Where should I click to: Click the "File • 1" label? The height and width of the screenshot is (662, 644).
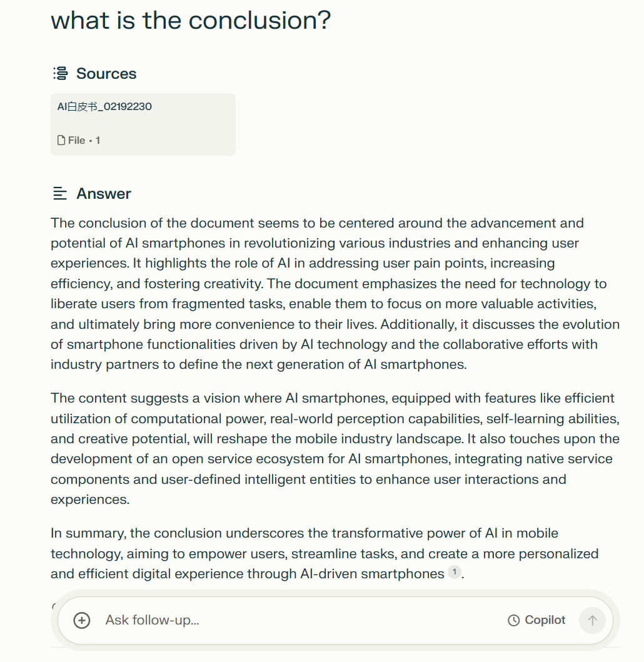point(84,141)
